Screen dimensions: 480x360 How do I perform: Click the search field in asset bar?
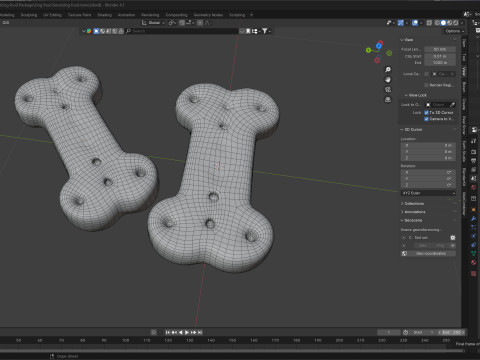coord(182,31)
